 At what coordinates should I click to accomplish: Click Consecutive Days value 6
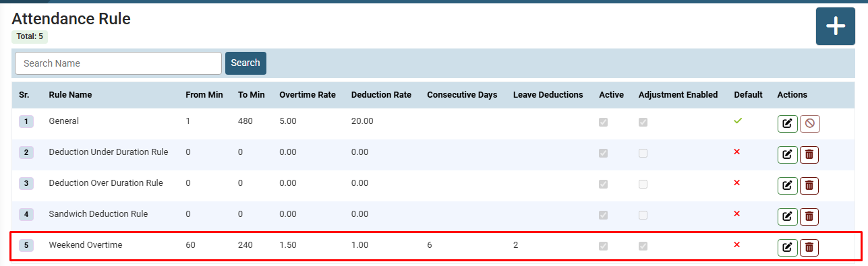pos(430,245)
